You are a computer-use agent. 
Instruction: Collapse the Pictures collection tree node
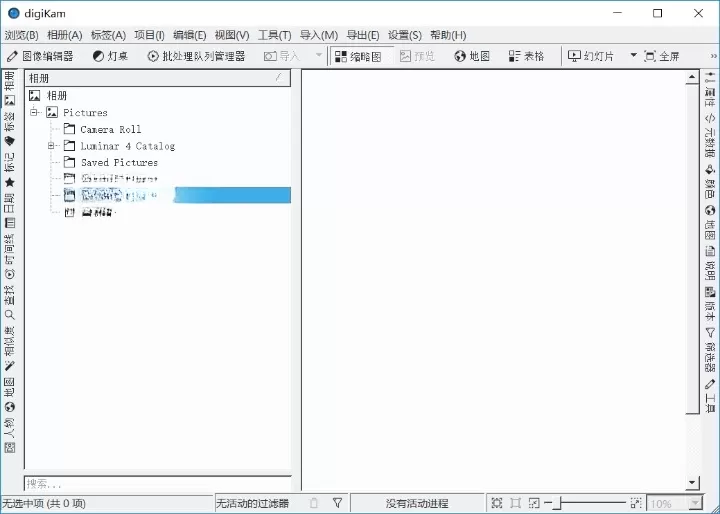pos(34,112)
